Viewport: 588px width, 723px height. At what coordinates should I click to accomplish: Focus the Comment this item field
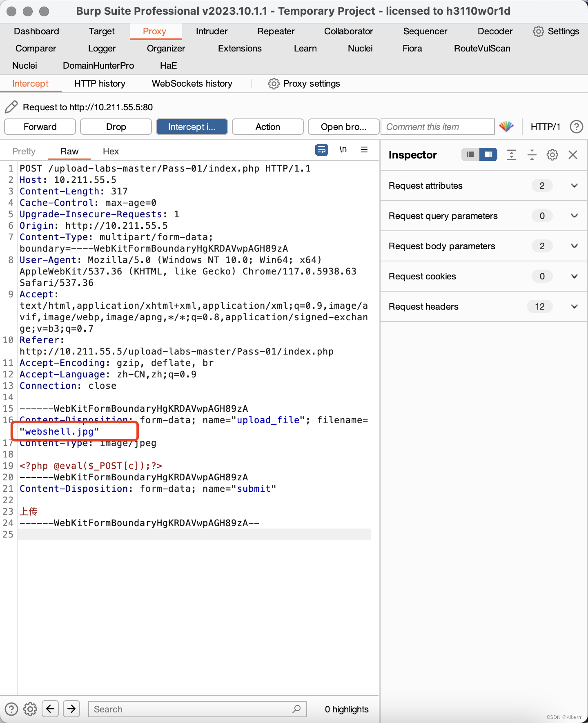click(438, 127)
